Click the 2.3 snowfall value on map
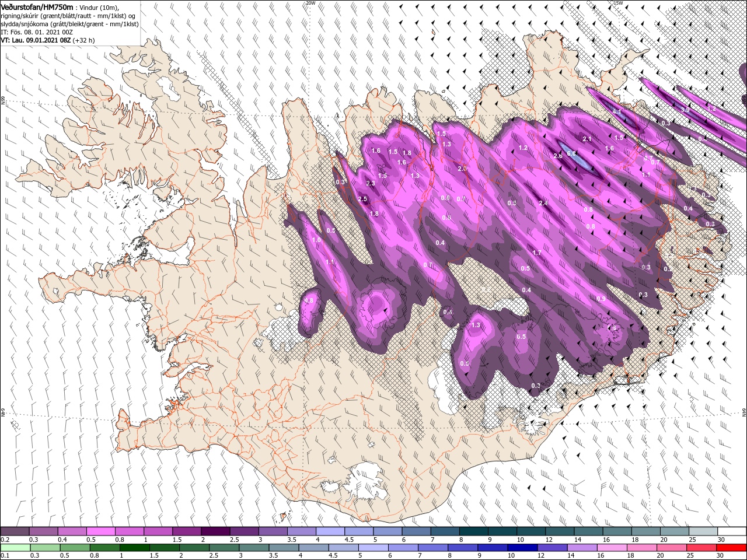The width and height of the screenshot is (747, 560). pos(371,184)
